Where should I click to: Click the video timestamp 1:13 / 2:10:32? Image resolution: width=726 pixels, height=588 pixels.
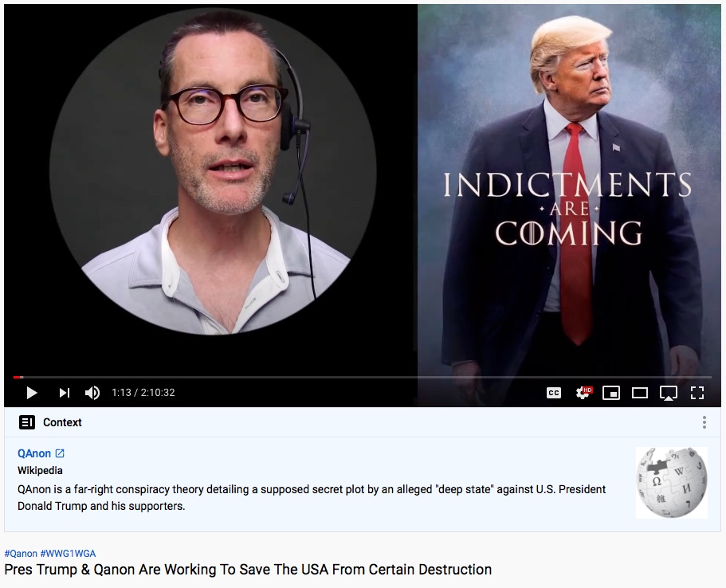[x=143, y=393]
